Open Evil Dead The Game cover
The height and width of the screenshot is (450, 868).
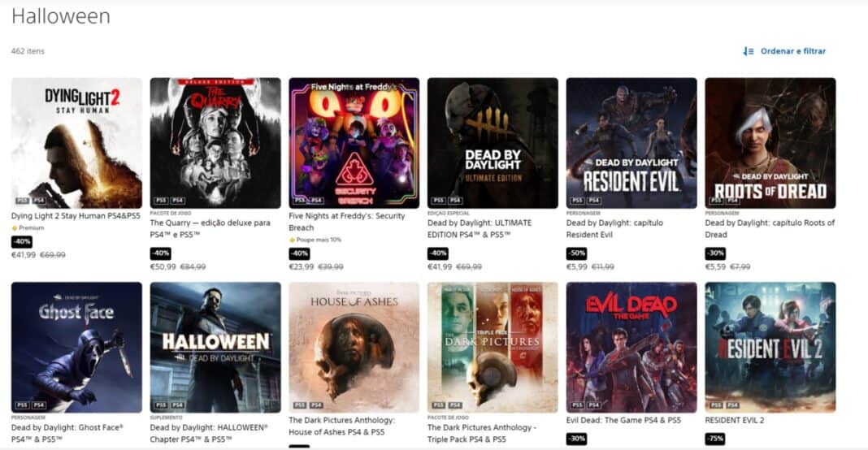(x=631, y=348)
